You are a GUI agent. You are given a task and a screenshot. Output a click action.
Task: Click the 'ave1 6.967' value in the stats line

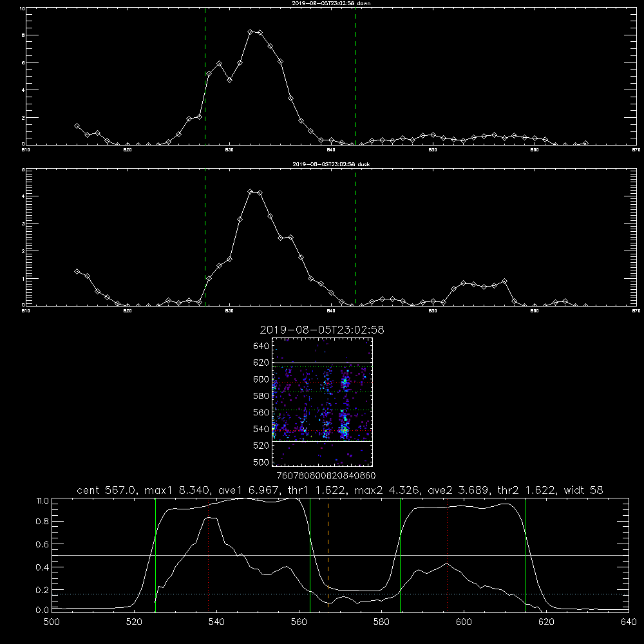(x=249, y=490)
